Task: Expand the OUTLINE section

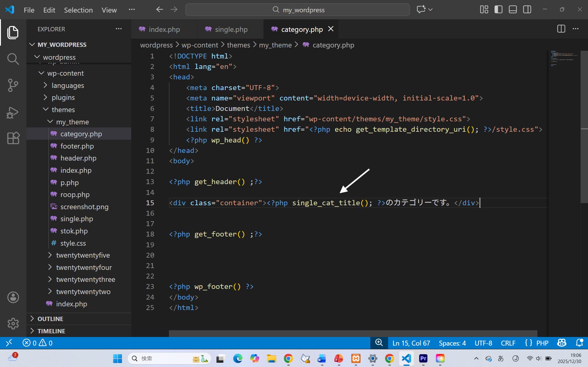Action: 50,319
